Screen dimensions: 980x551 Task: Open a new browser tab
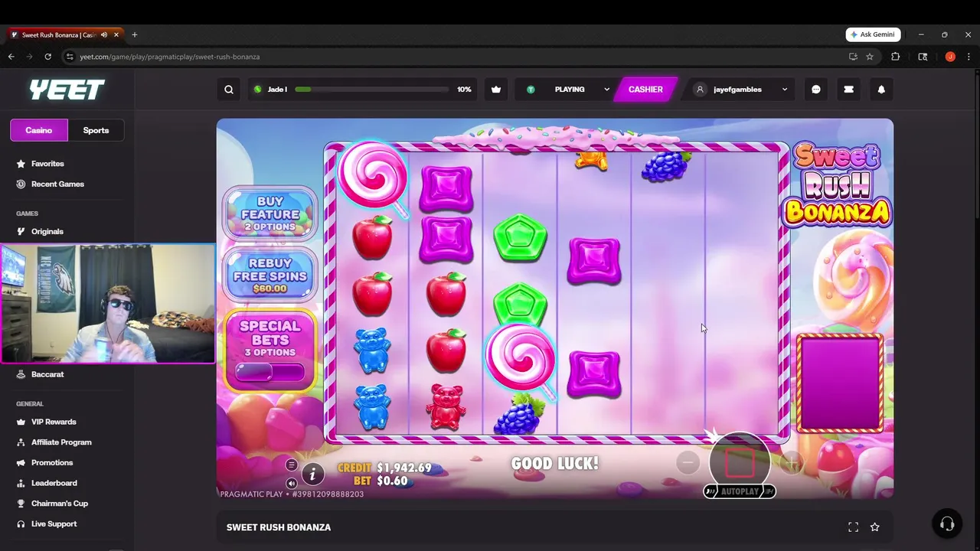[x=135, y=34]
